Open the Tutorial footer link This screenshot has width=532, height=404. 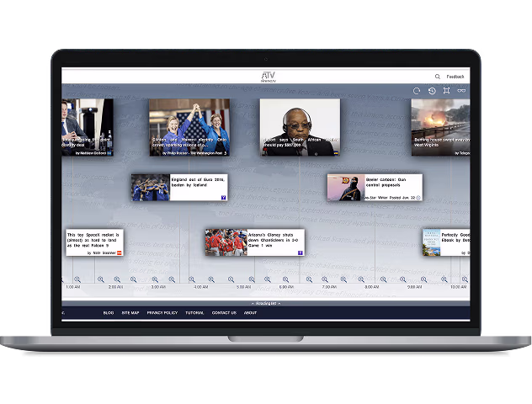point(194,313)
